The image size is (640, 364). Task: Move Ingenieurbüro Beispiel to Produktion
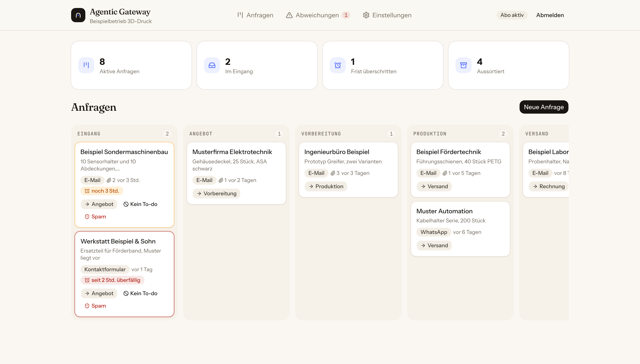[x=326, y=186]
